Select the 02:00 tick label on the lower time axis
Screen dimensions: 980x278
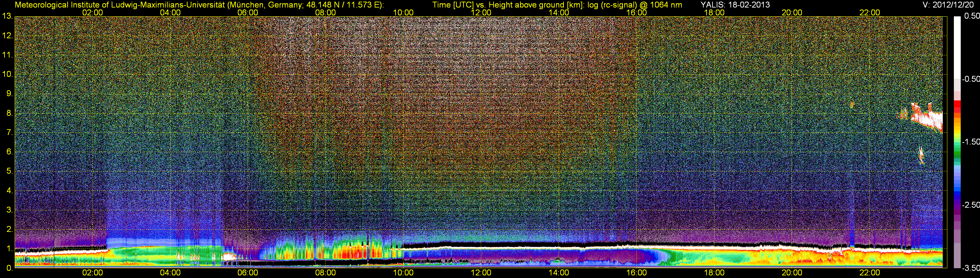[x=92, y=273]
